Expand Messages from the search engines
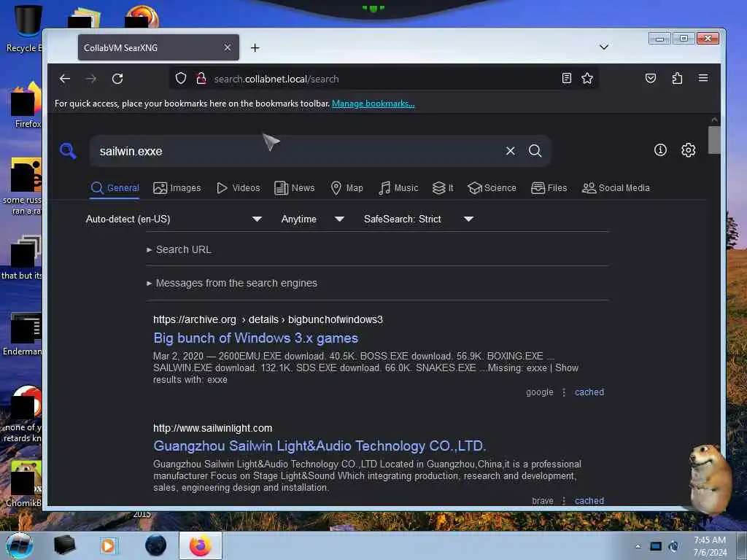The width and height of the screenshot is (747, 560). [232, 283]
